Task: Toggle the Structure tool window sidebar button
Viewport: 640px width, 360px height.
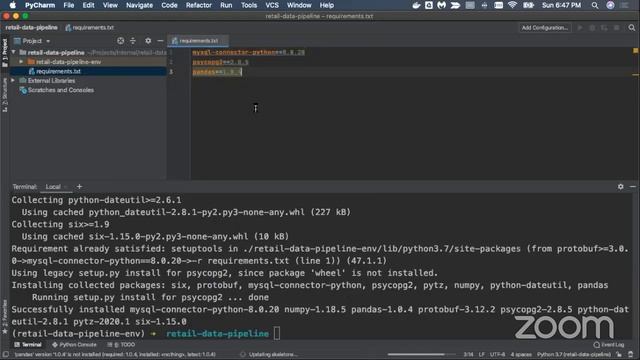Action: [x=4, y=95]
